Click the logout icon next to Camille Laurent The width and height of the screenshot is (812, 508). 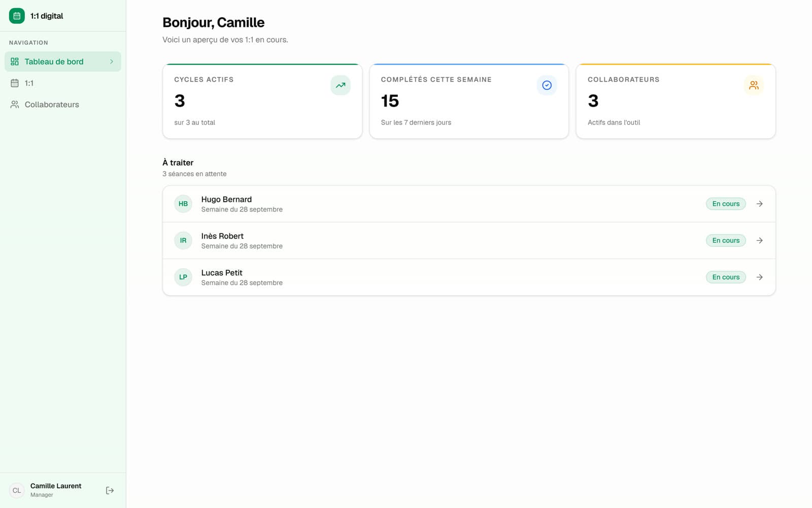(110, 490)
